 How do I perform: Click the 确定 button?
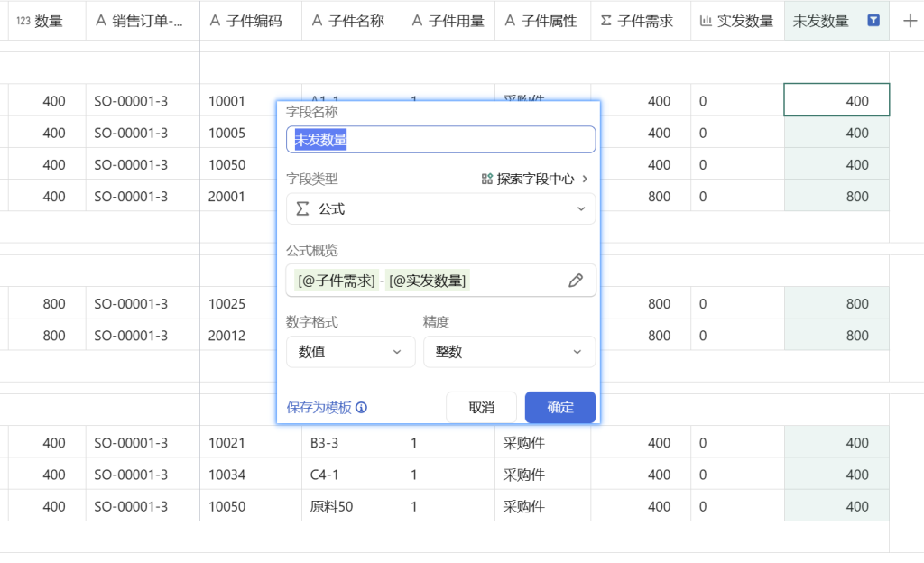(x=559, y=407)
